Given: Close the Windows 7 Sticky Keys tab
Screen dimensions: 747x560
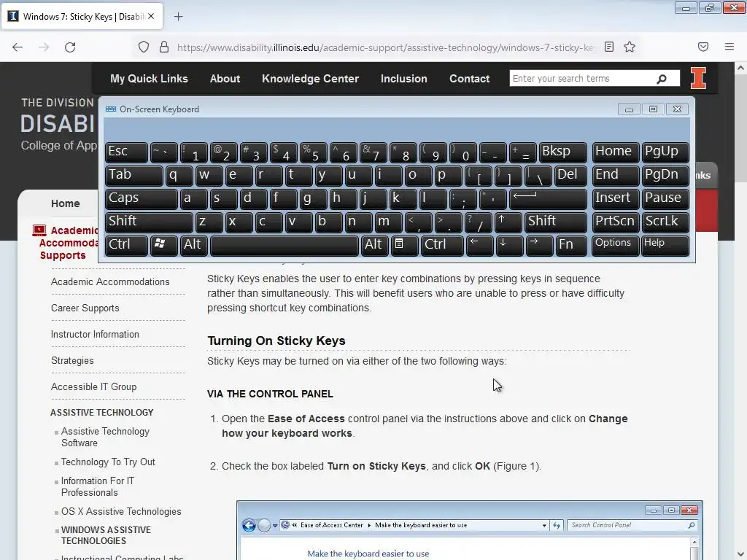Looking at the screenshot, I should coord(151,16).
